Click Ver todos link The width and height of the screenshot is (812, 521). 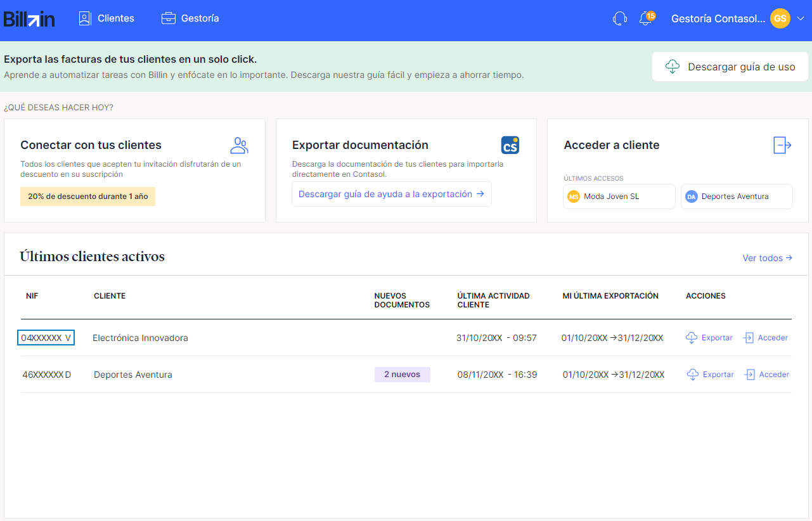[x=767, y=258]
